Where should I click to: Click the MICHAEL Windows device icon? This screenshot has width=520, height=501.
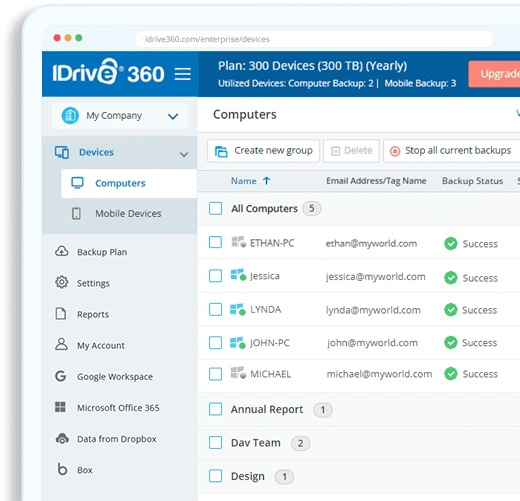239,373
